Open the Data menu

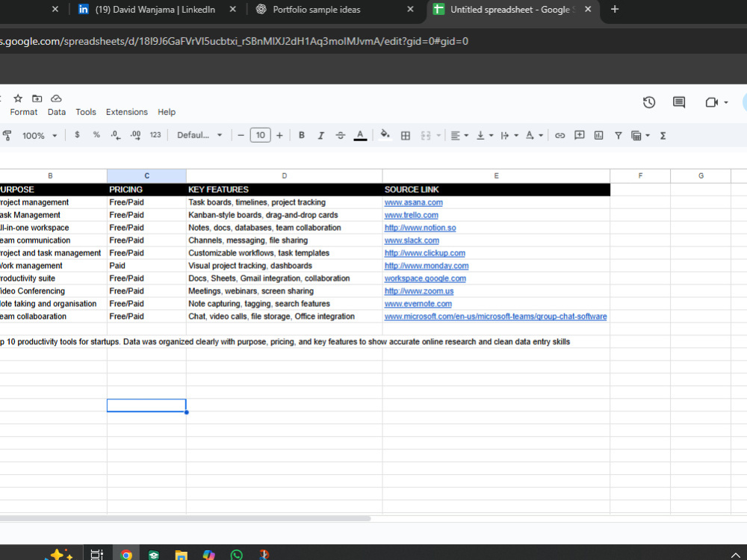click(x=56, y=112)
